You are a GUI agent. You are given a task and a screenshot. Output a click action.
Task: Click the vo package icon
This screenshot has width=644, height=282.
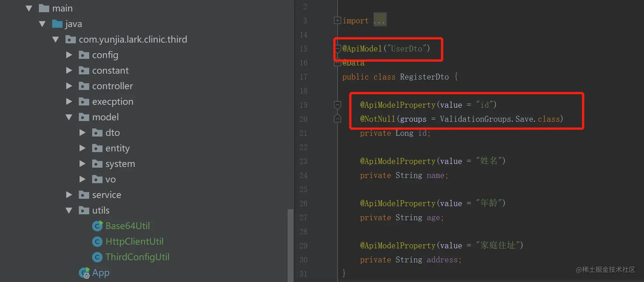97,179
